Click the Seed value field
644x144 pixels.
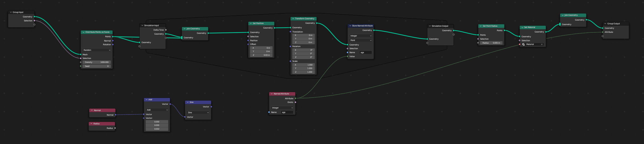(x=97, y=66)
